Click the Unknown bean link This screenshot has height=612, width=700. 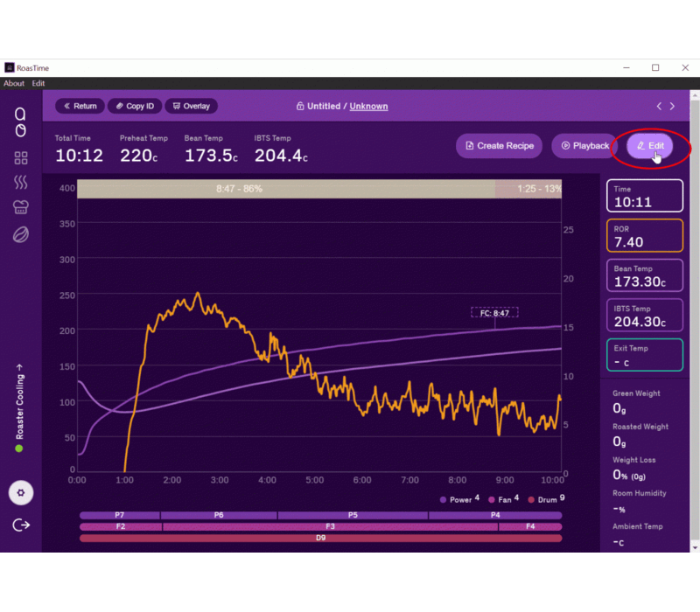coord(368,107)
